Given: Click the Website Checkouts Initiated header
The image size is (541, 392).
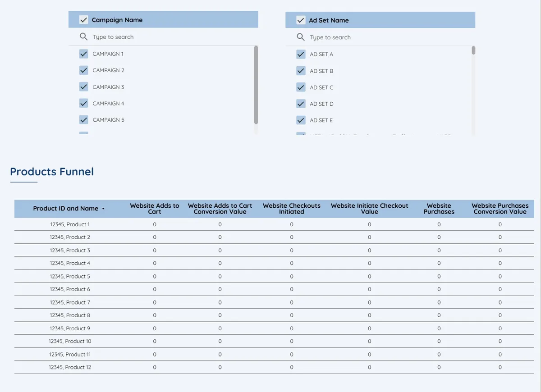Looking at the screenshot, I should coord(291,208).
